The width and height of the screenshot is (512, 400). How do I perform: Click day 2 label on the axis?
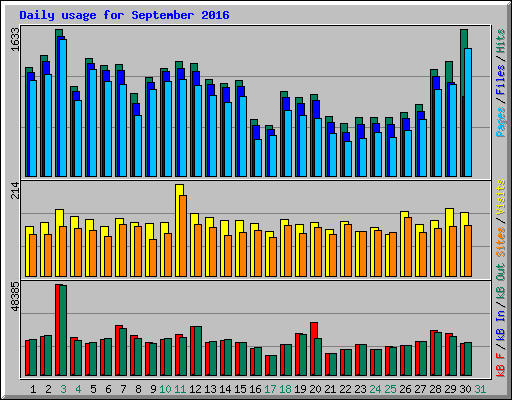tap(48, 389)
